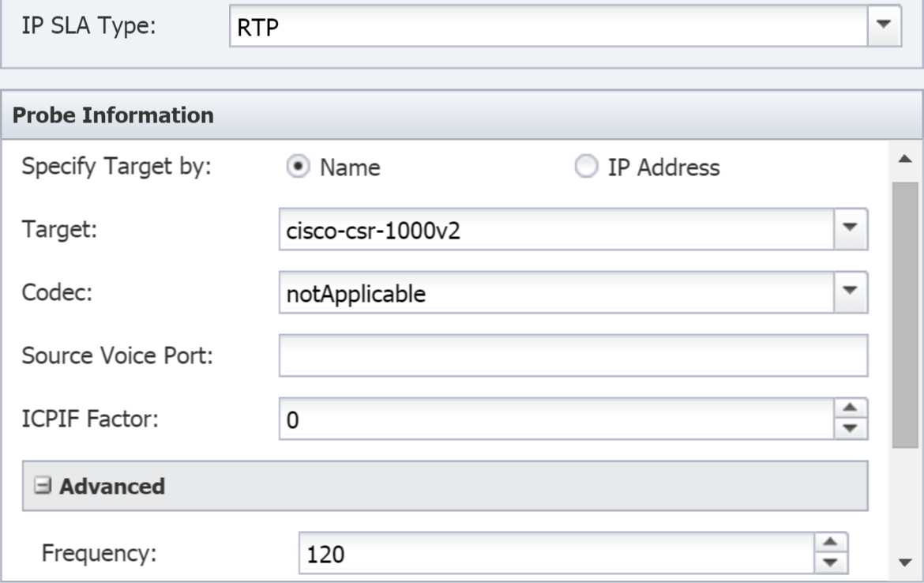
Task: Click the scrollbar down arrow
Action: click(905, 562)
